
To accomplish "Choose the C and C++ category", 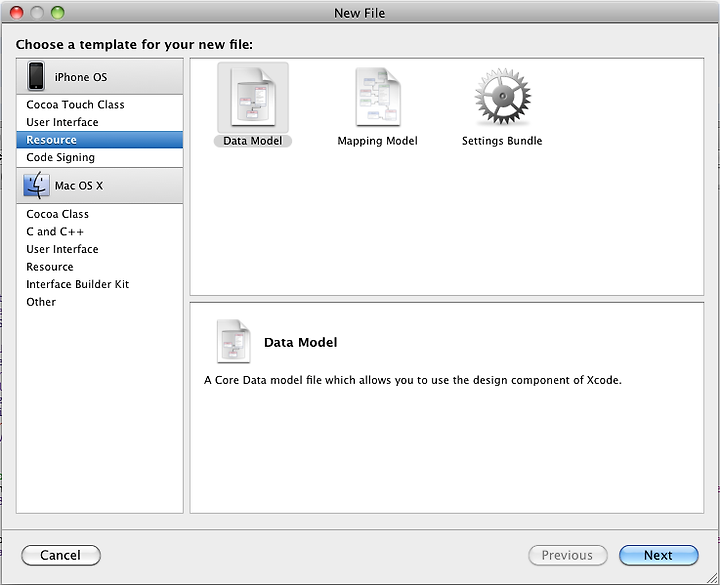I will tap(100, 231).
